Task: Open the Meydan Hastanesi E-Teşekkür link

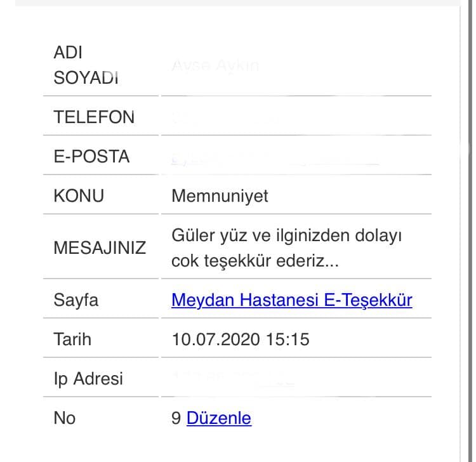Action: pyautogui.click(x=292, y=300)
